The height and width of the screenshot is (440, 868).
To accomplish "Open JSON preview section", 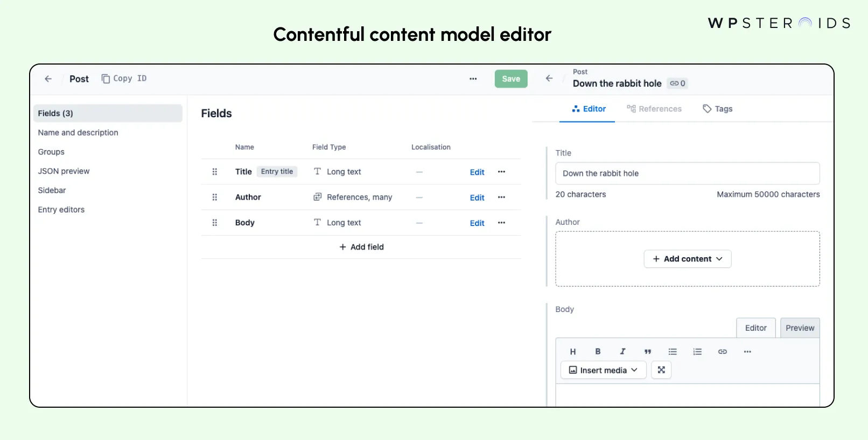I will tap(64, 171).
